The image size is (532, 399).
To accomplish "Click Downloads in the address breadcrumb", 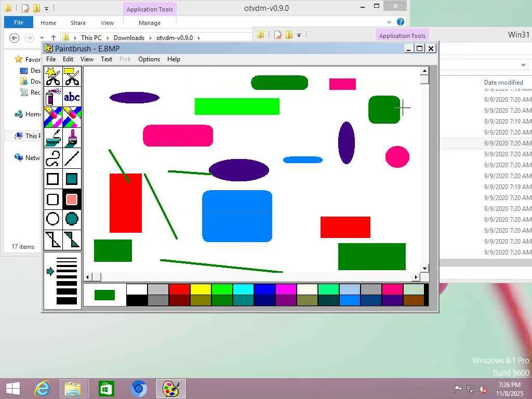I will pos(129,37).
